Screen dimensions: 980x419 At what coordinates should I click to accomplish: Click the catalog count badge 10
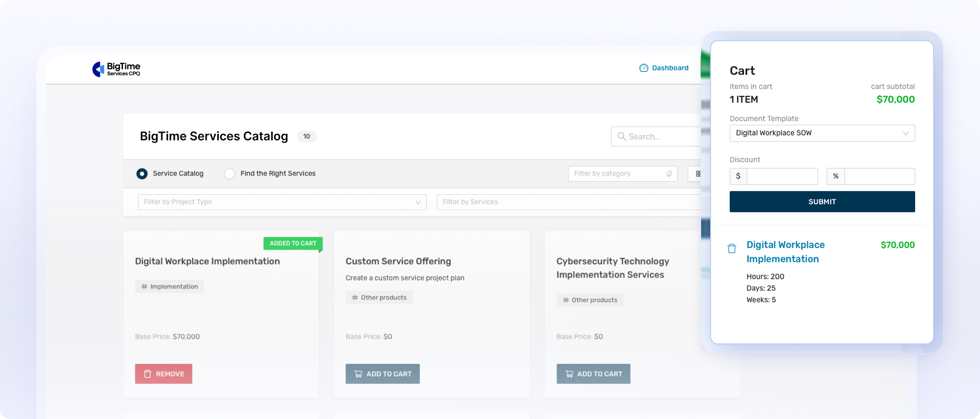[307, 136]
